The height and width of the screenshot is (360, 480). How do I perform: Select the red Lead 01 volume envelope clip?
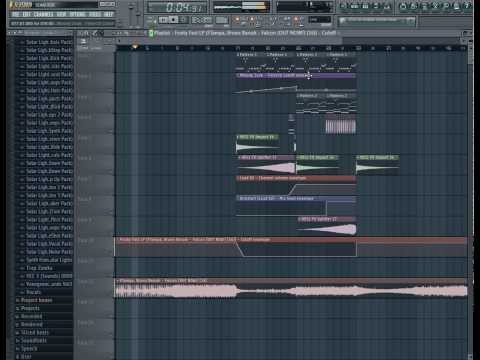(296, 186)
